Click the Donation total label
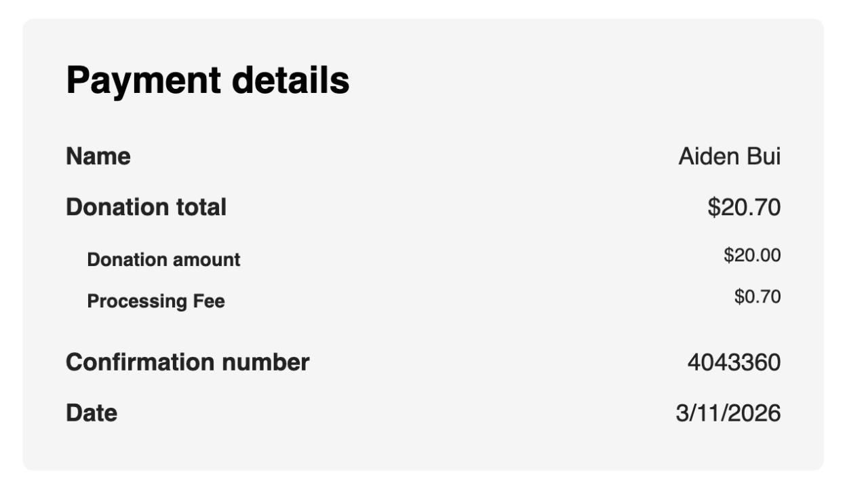868x496 pixels. tap(146, 208)
